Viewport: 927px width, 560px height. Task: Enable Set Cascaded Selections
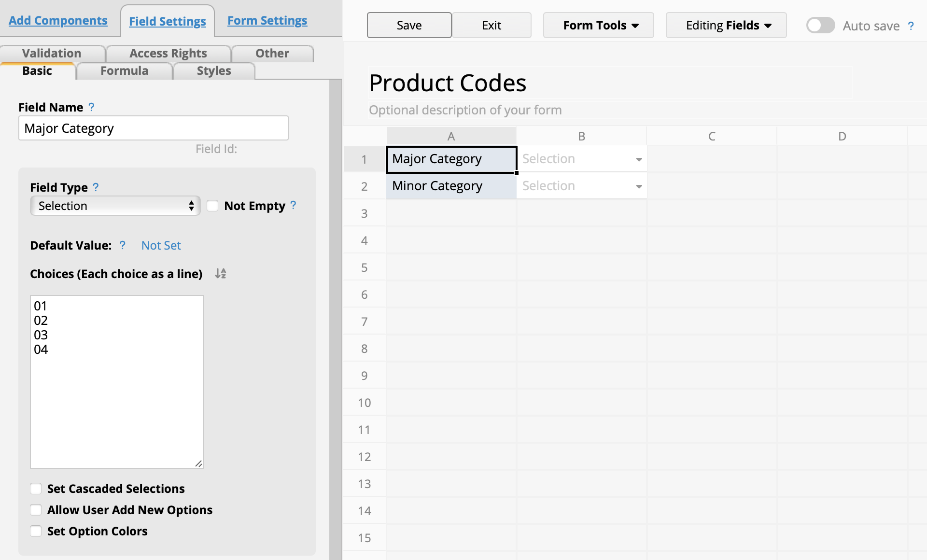pyautogui.click(x=36, y=489)
